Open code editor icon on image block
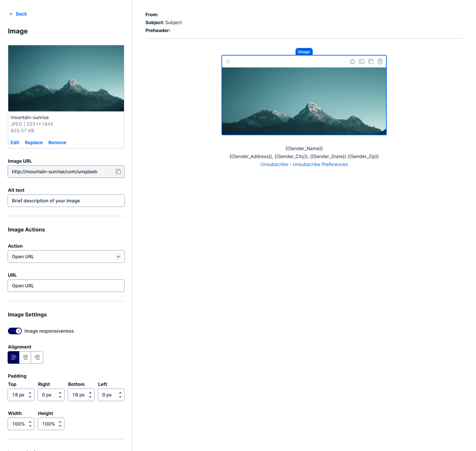Image resolution: width=476 pixels, height=451 pixels. [x=362, y=61]
